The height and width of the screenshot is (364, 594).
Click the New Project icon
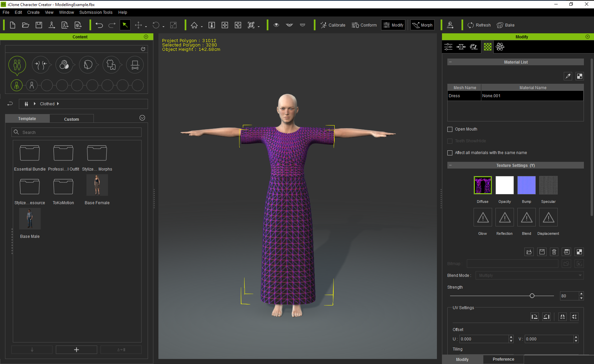(x=12, y=25)
